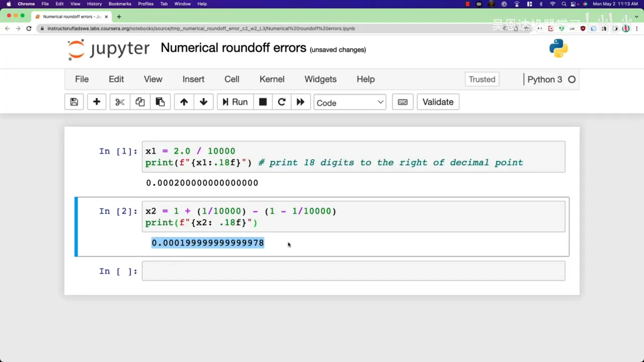Open macOS Spotlight search icon
644x362 pixels.
coord(564,4)
